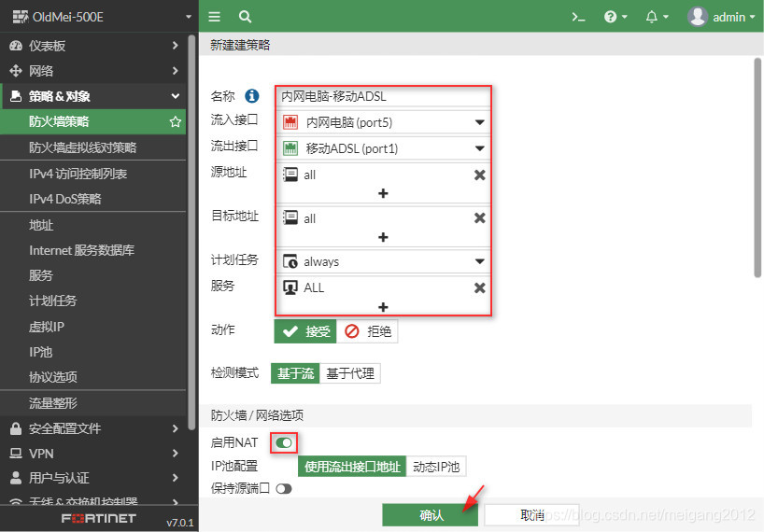Open IP池 sidebar link

92,352
